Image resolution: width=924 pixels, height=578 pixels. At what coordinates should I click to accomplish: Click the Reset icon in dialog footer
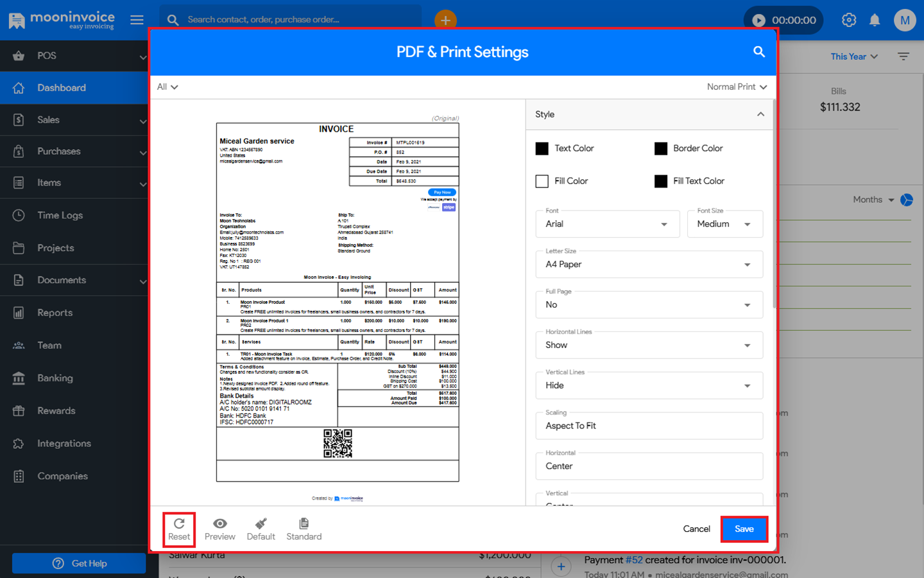pos(179,524)
